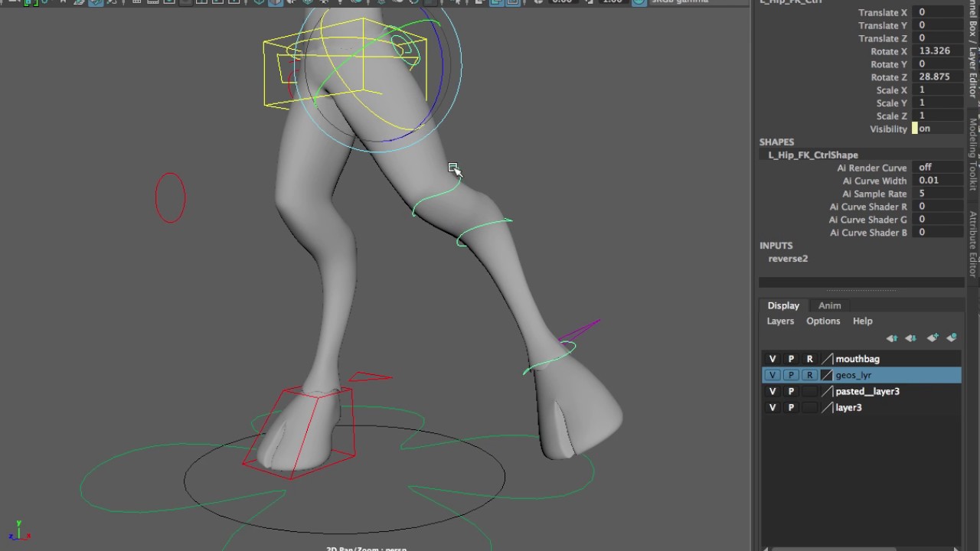The height and width of the screenshot is (551, 980).
Task: Open the layer editor Options menu
Action: pos(823,321)
